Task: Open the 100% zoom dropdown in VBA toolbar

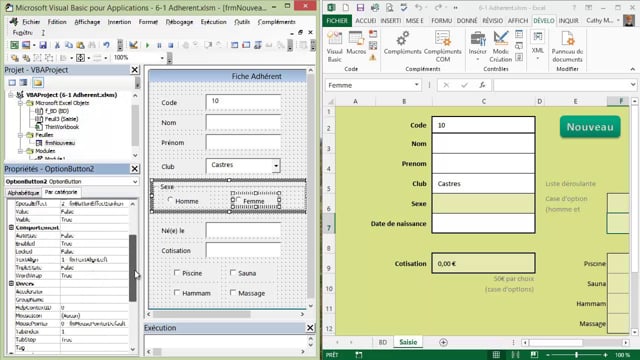Action: point(162,58)
